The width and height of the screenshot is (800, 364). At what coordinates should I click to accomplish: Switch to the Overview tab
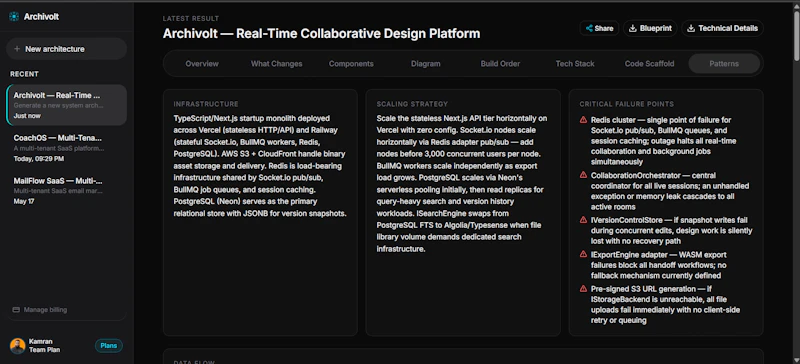pyautogui.click(x=202, y=64)
